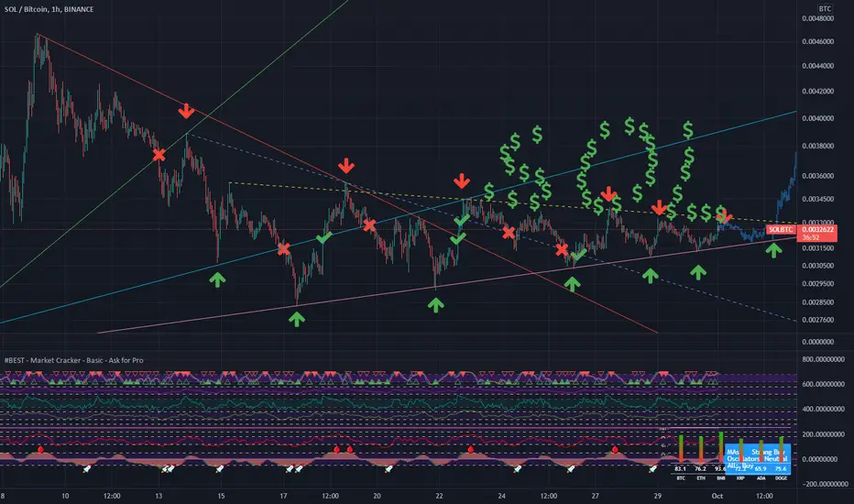This screenshot has width=854, height=504.
Task: Click the BTC column label in the indicator table
Action: click(681, 478)
